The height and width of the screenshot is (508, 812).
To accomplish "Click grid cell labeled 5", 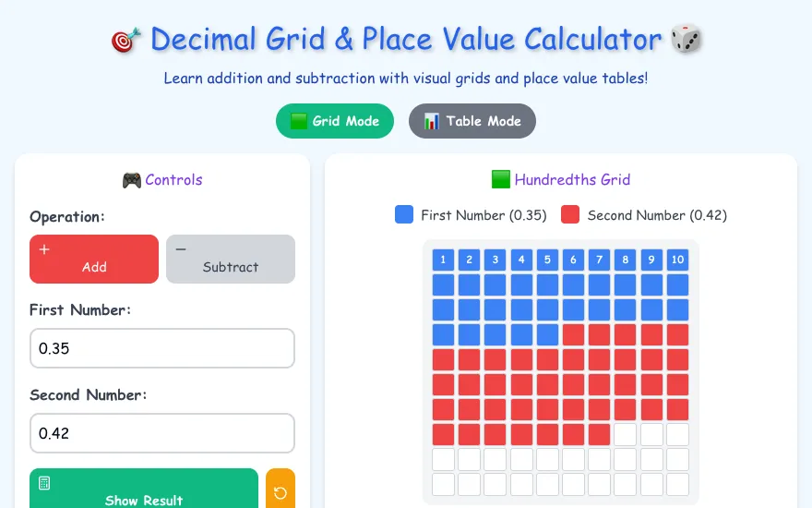I will pos(547,260).
